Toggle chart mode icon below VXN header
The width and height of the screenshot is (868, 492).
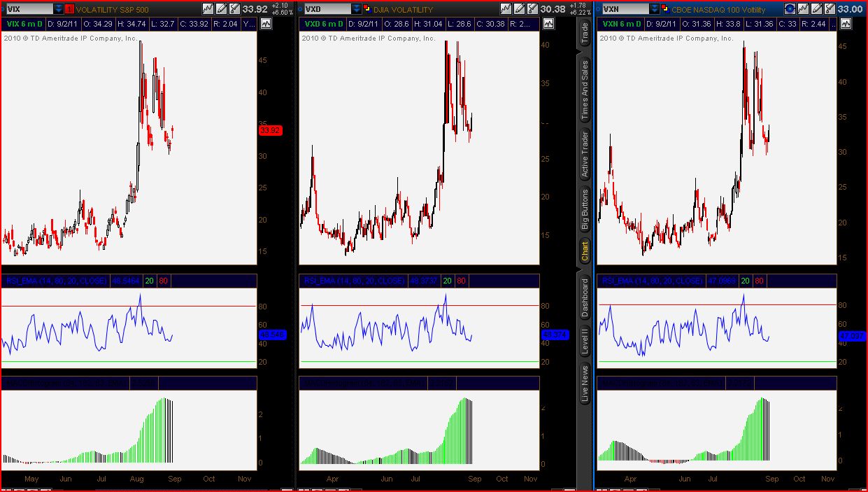pos(844,23)
